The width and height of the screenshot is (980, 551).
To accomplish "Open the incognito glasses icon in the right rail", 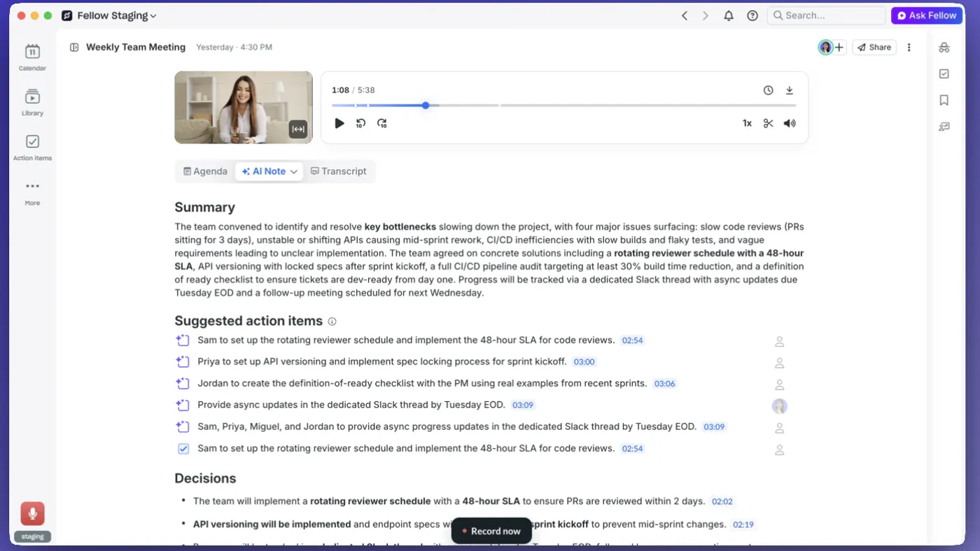I will pyautogui.click(x=944, y=47).
